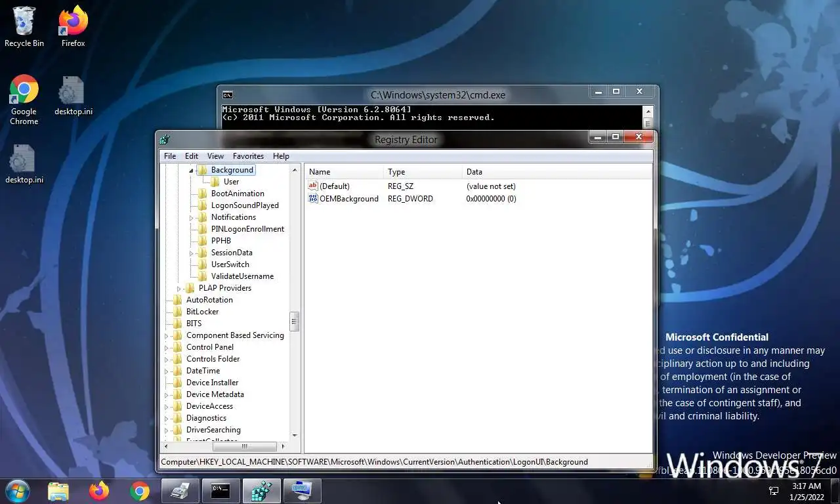Viewport: 840px width, 504px height.
Task: Click the AutoRotation folder icon
Action: (177, 300)
